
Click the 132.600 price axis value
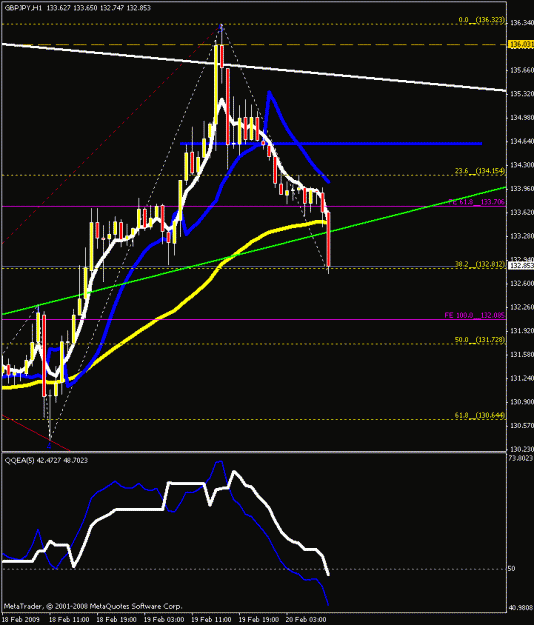(x=521, y=283)
